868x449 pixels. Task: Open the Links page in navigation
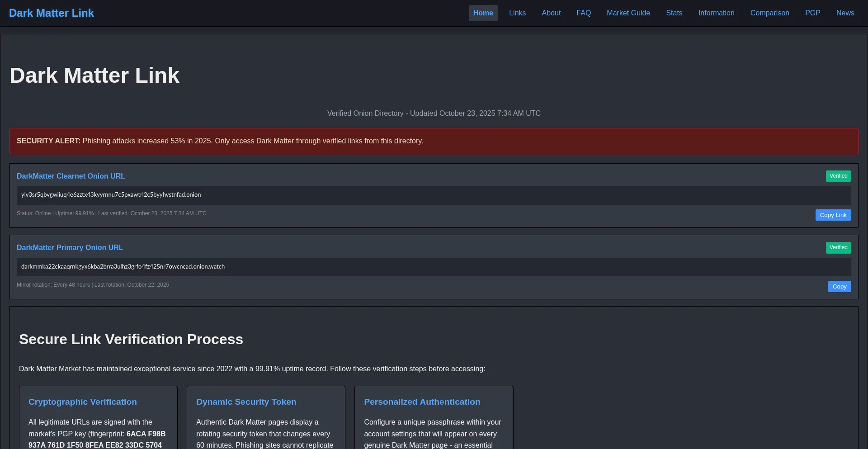517,13
